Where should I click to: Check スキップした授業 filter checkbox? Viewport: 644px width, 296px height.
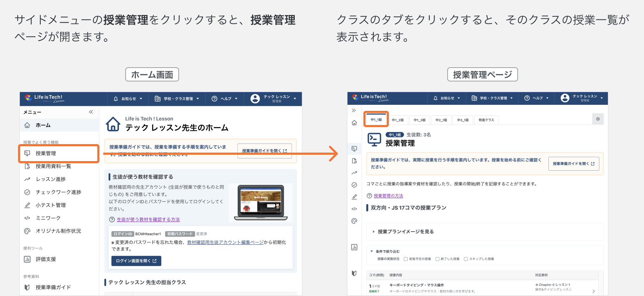(466, 259)
